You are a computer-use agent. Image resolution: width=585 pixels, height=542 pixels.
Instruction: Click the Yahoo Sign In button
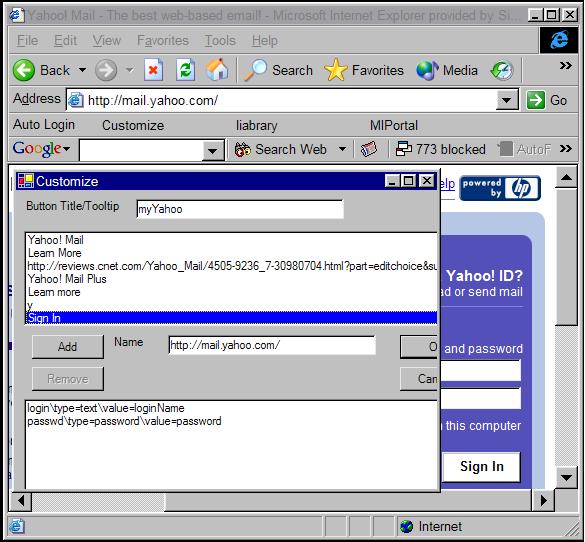click(481, 466)
